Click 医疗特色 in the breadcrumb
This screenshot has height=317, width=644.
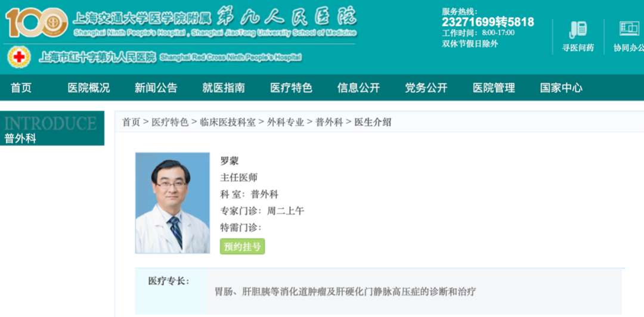click(x=169, y=122)
